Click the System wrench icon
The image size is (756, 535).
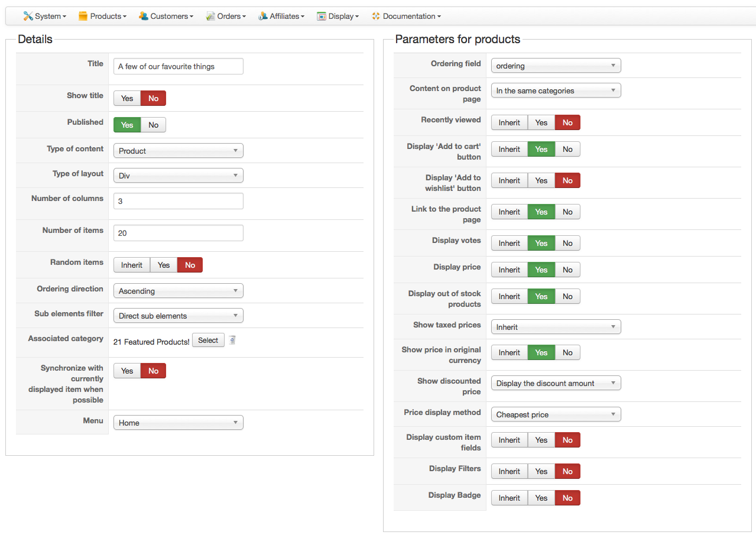[x=28, y=16]
